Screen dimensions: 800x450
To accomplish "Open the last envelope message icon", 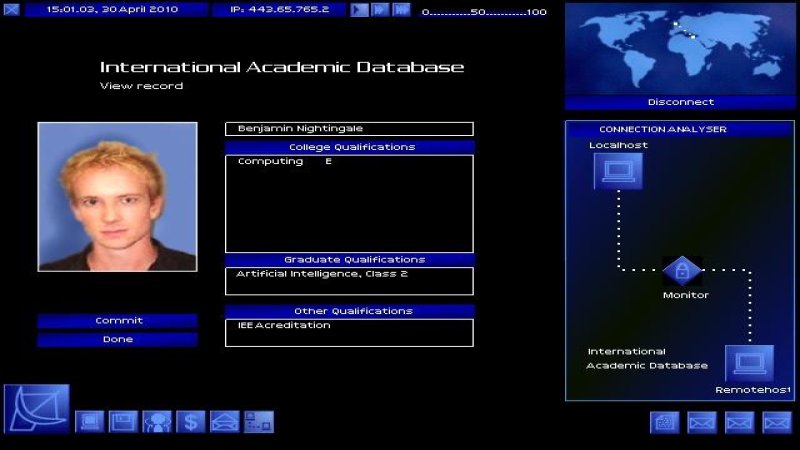I will click(777, 423).
